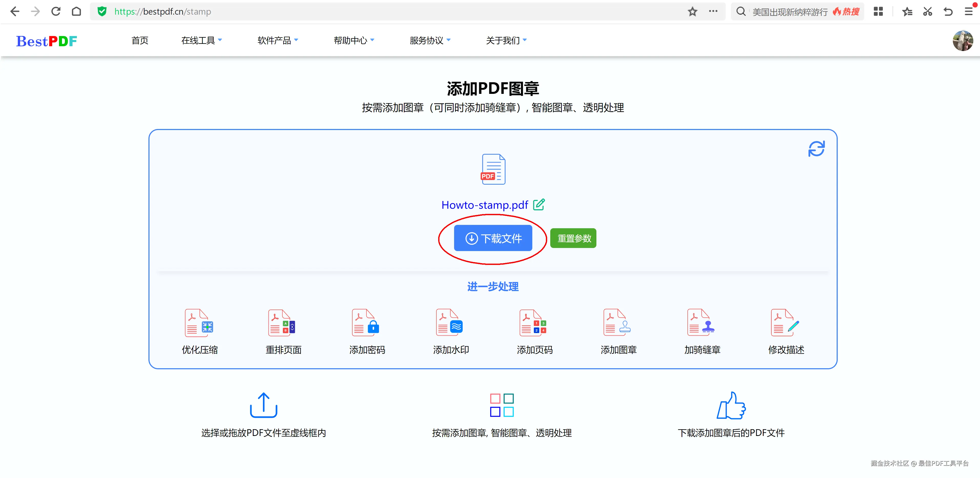Click the 优化压缩 compress PDF icon
The height and width of the screenshot is (478, 980).
click(199, 323)
